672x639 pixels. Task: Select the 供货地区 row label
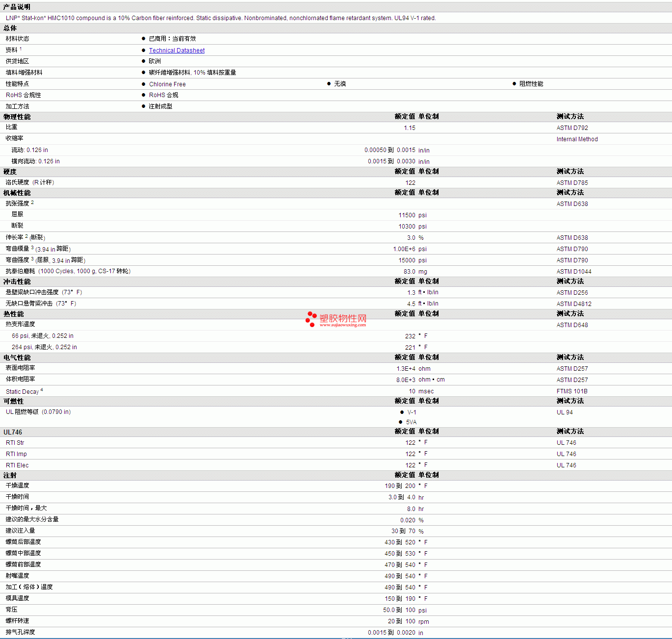17,61
